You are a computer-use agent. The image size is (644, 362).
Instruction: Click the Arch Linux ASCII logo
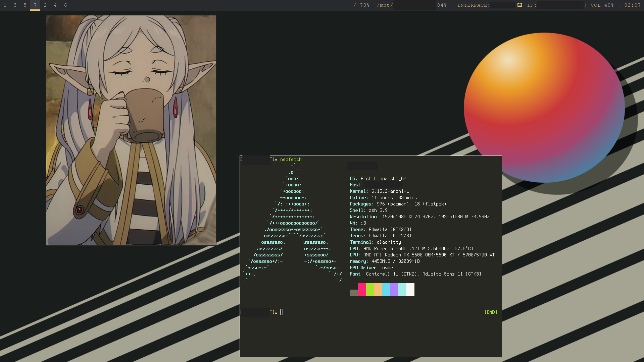point(293,223)
